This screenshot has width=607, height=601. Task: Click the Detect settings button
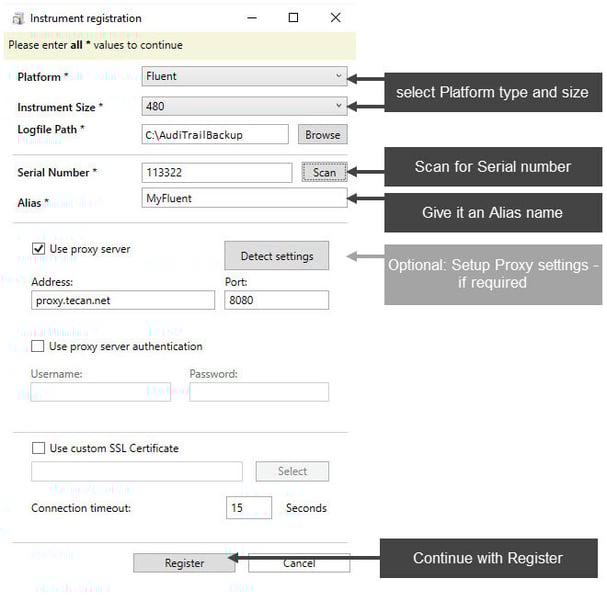click(276, 256)
